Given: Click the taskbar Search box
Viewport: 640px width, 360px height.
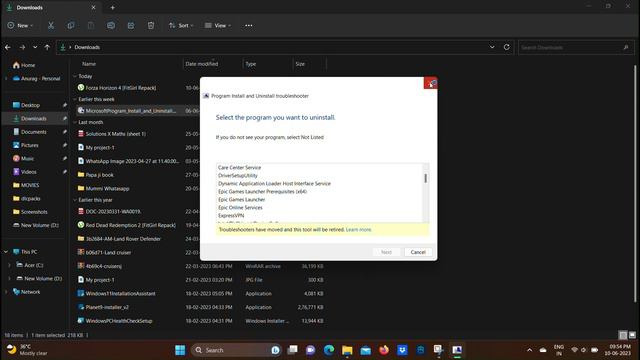Looking at the screenshot, I should coord(236,350).
